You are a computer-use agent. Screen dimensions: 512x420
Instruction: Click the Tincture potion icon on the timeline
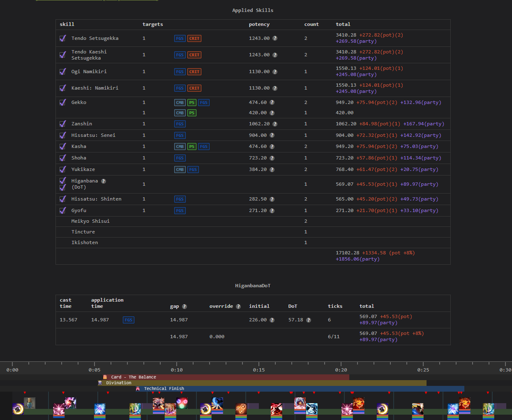[30, 403]
